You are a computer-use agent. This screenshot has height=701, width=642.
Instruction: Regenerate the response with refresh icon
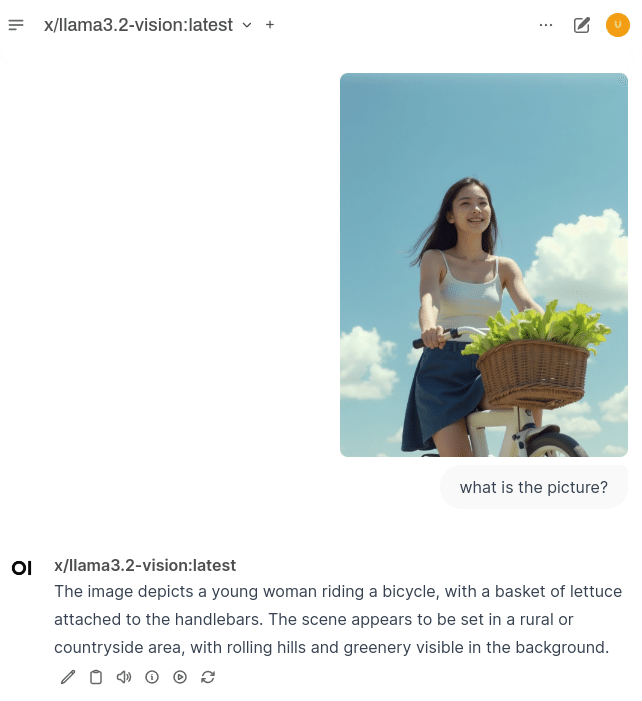208,677
